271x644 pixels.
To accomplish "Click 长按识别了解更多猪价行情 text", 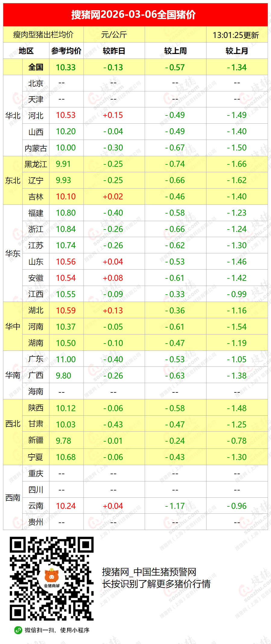I will click(156, 584).
